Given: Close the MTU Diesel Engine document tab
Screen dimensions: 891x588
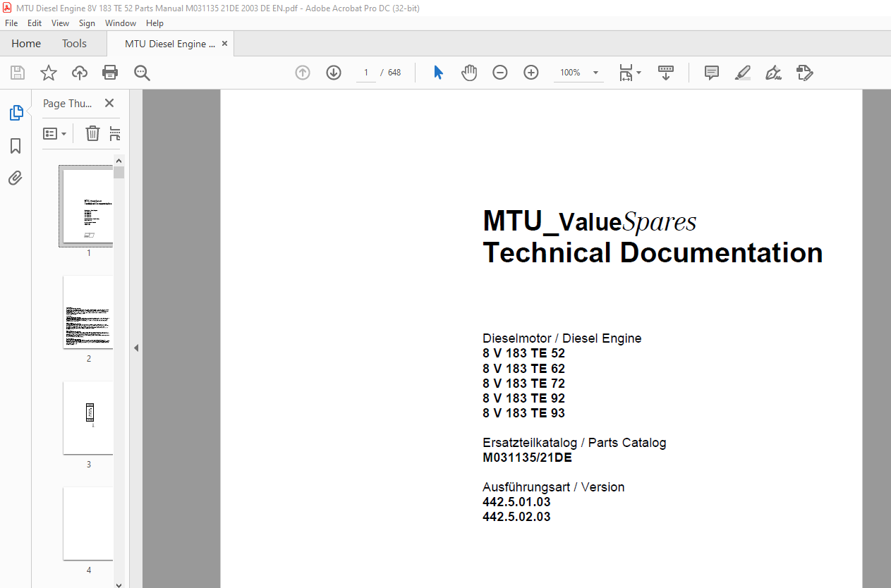Looking at the screenshot, I should pos(225,44).
